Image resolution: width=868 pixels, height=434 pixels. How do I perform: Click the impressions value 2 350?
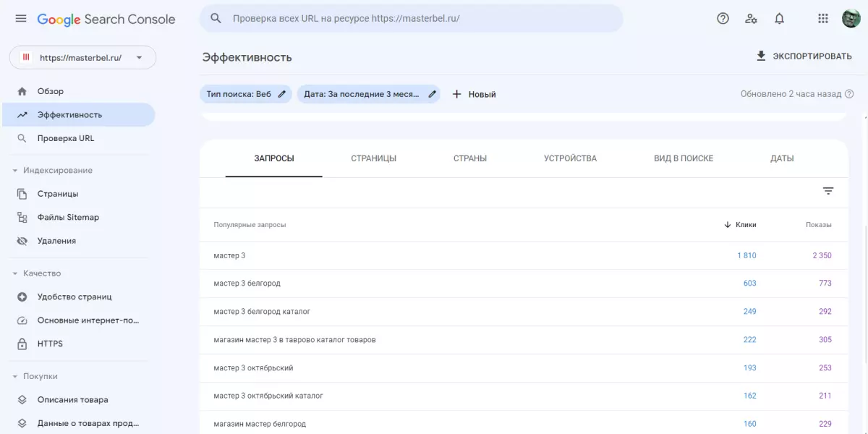click(x=822, y=255)
